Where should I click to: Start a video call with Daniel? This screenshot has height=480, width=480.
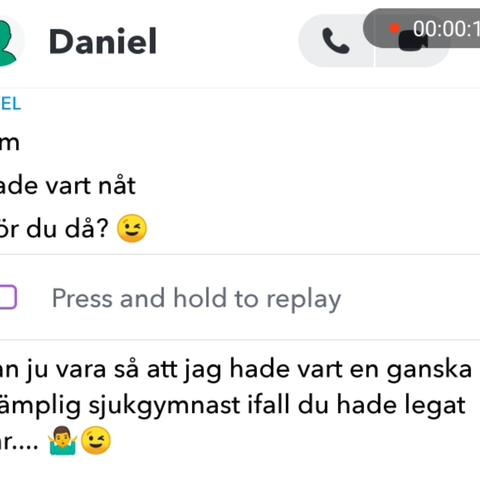tap(413, 41)
